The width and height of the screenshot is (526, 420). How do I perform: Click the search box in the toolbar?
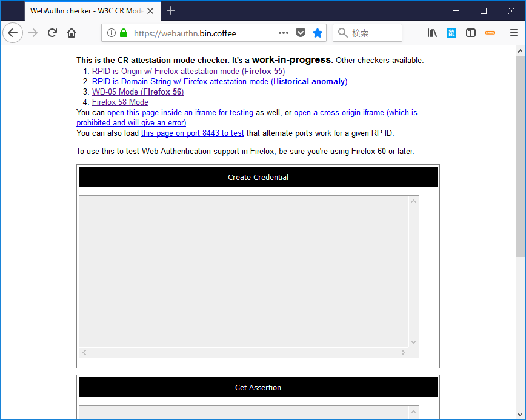(368, 33)
